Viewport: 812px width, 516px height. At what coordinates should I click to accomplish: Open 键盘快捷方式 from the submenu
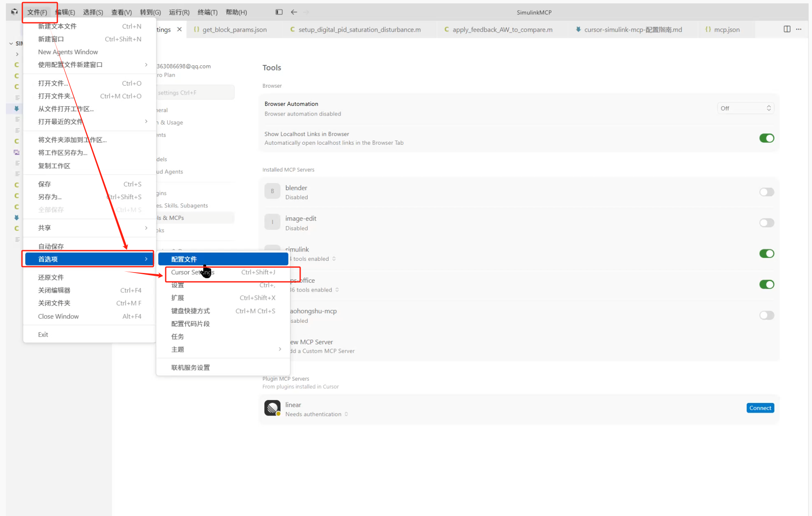coord(223,311)
